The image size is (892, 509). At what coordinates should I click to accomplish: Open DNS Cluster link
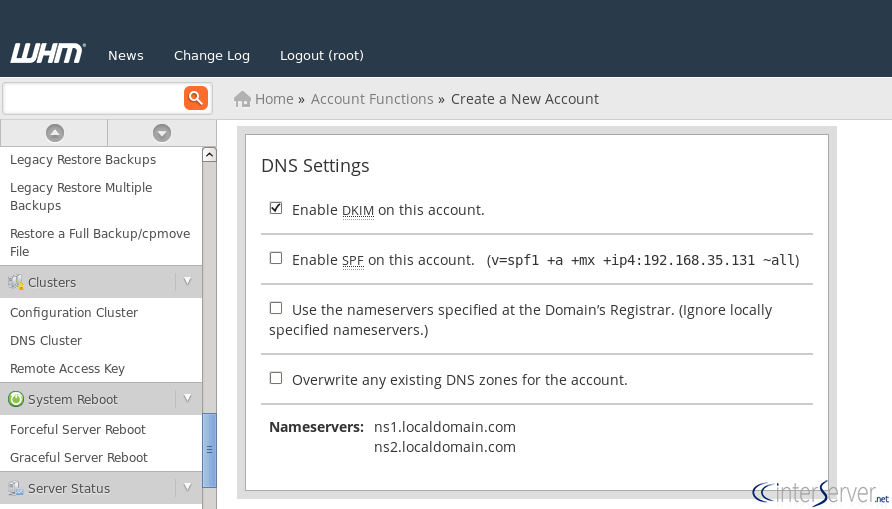point(46,341)
